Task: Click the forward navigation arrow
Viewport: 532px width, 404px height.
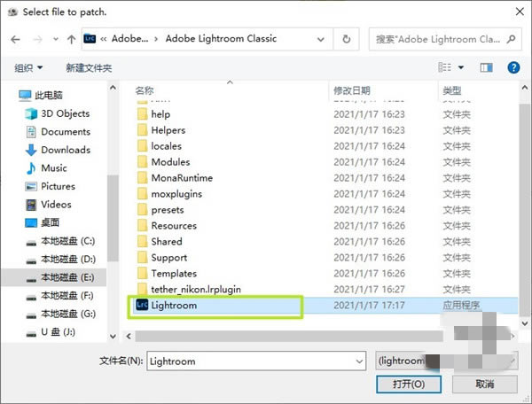Action: pos(37,39)
